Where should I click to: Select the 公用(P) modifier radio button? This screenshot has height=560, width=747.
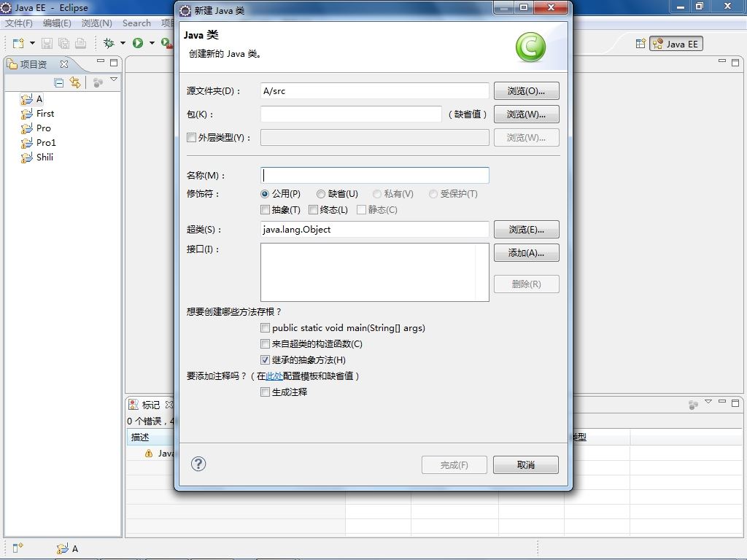click(265, 194)
